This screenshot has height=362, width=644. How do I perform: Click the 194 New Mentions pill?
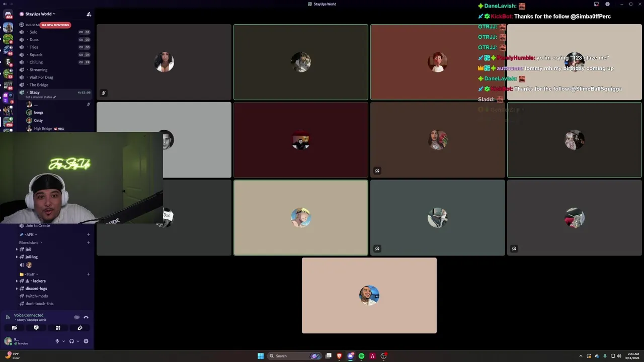55,25
